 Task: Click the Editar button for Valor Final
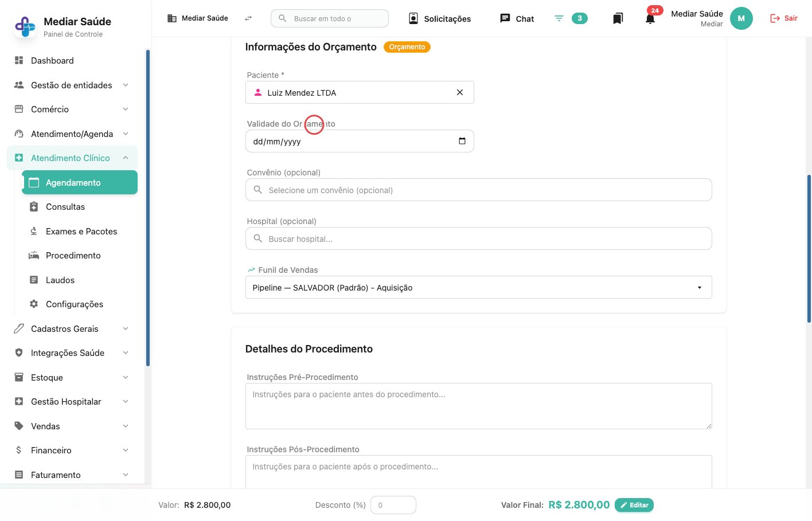click(634, 505)
